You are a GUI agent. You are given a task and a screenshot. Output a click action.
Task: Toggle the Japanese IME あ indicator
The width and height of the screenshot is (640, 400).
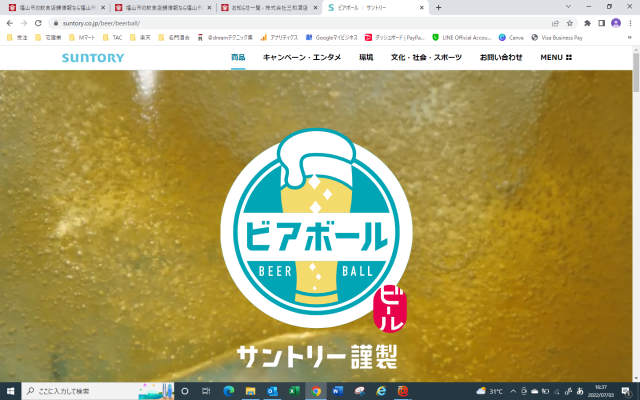[580, 391]
